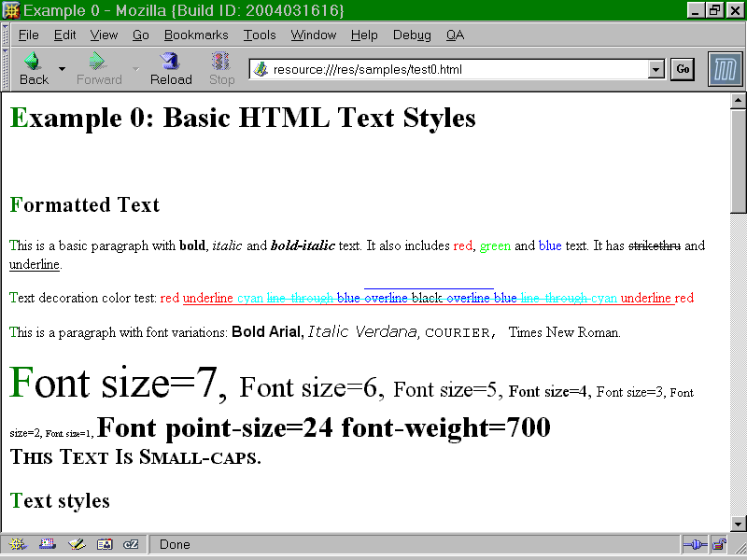Image resolution: width=747 pixels, height=560 pixels.
Task: Click the Mozilla throbber logo
Action: 725,70
